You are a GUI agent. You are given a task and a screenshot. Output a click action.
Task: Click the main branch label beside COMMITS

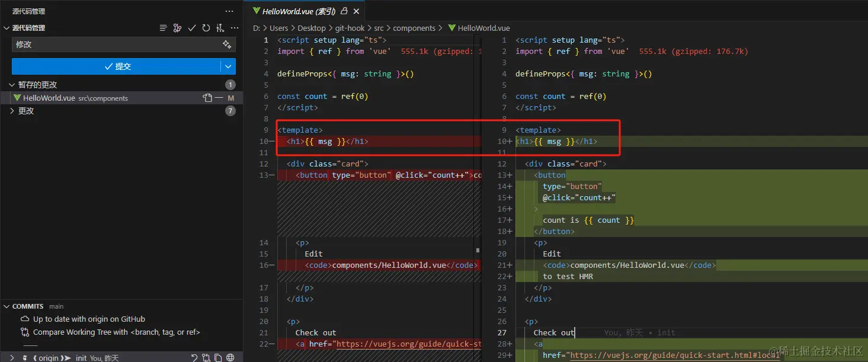click(56, 306)
